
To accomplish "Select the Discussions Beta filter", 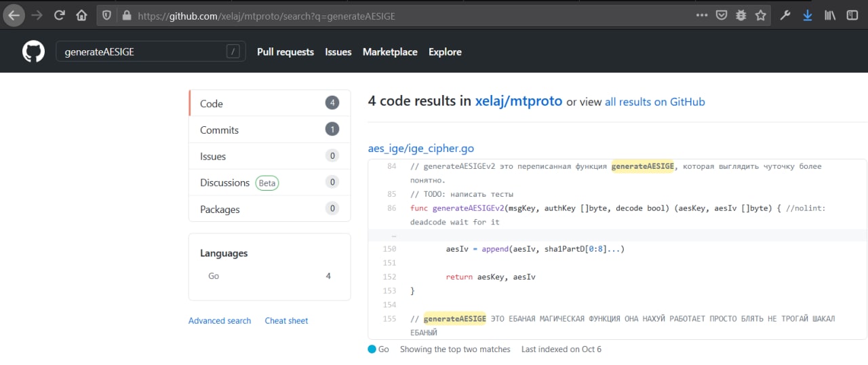I will coord(269,182).
